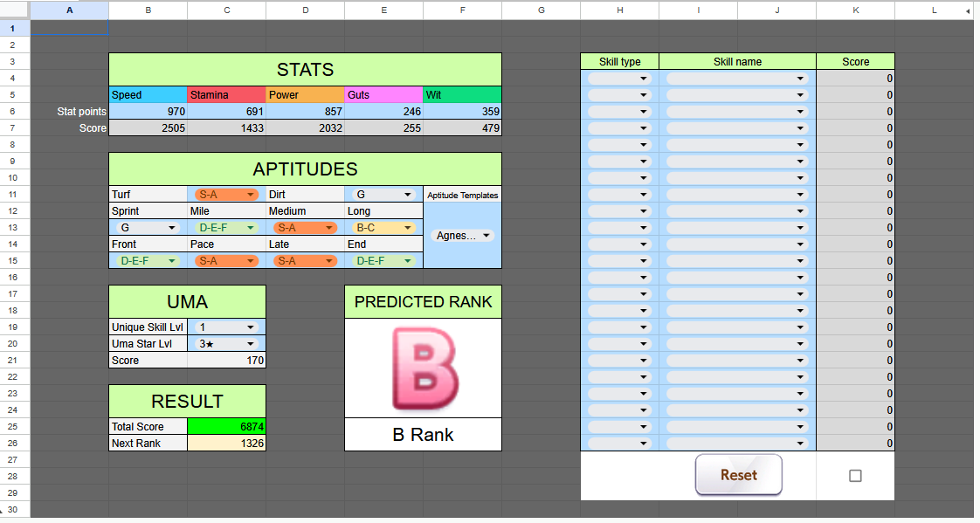Image resolution: width=980 pixels, height=523 pixels.
Task: Click the Skill name column header
Action: (x=737, y=61)
